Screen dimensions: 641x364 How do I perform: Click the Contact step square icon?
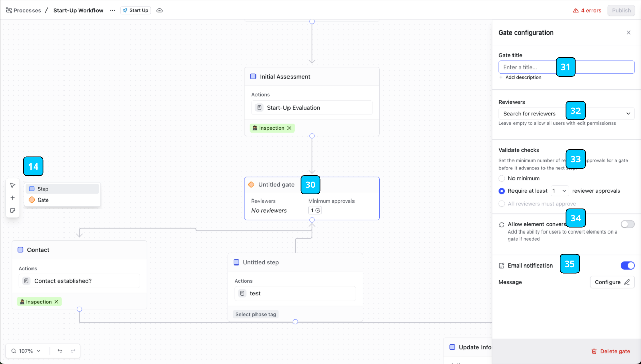(x=20, y=250)
